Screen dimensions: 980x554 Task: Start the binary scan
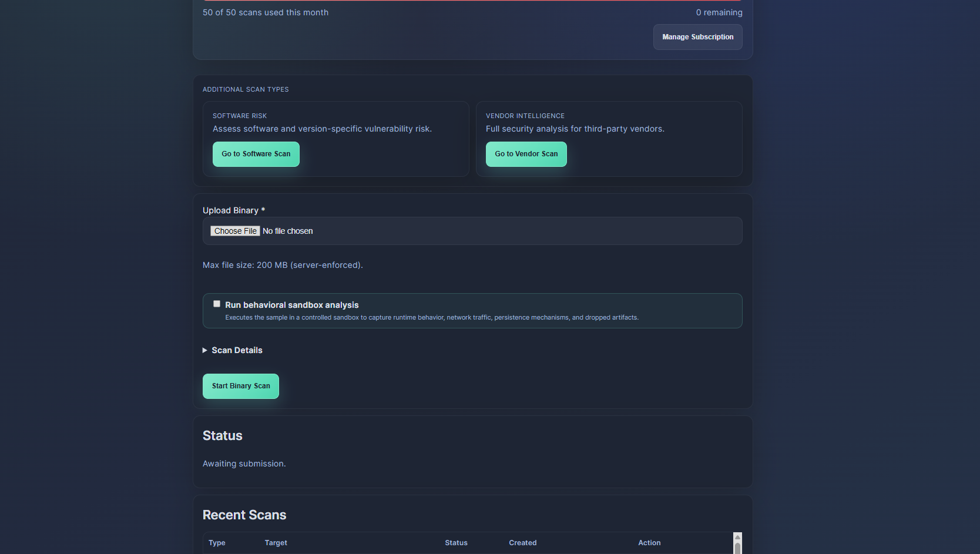click(240, 386)
